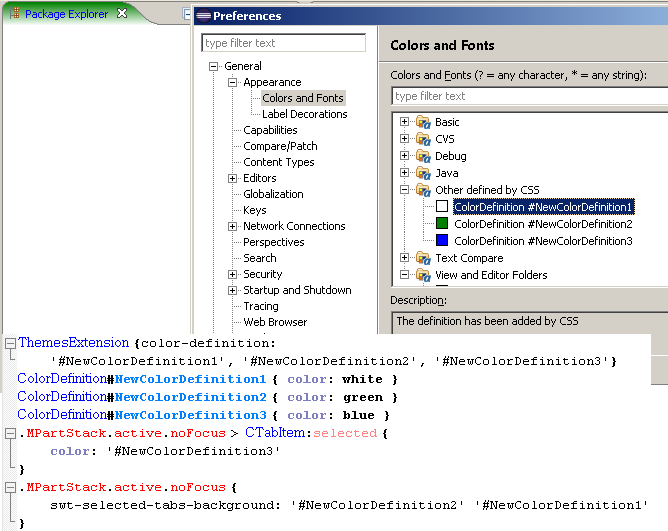Screen dimensions: 668x531
Task: Click the CVS category folder icon
Action: click(x=423, y=139)
